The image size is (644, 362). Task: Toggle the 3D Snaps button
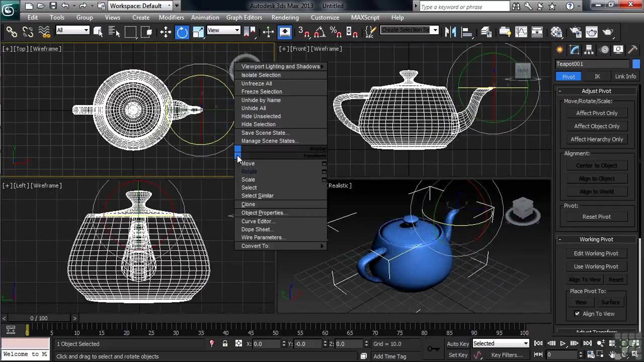[303, 32]
